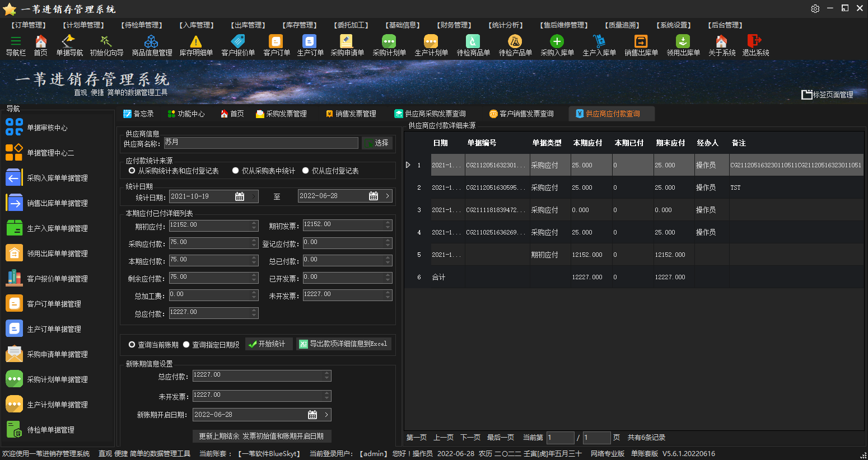
Task: Switch to the 采购发票管理 tab
Action: click(x=281, y=114)
